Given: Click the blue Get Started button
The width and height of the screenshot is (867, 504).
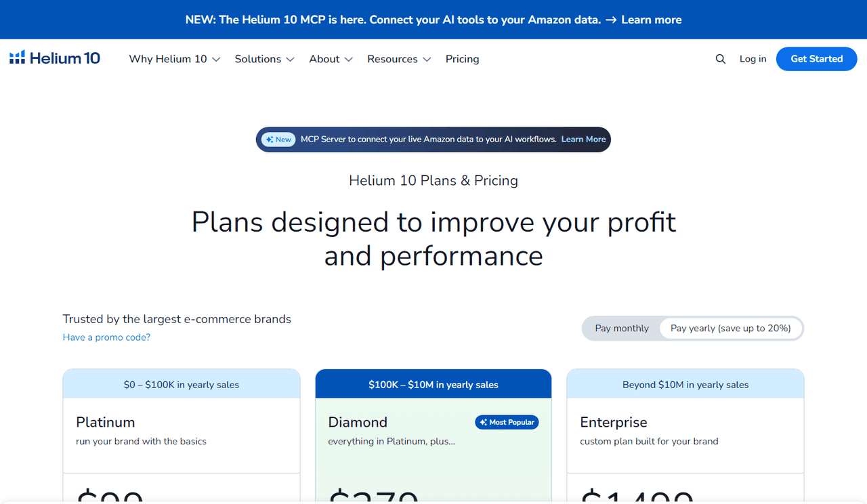Looking at the screenshot, I should (x=816, y=59).
